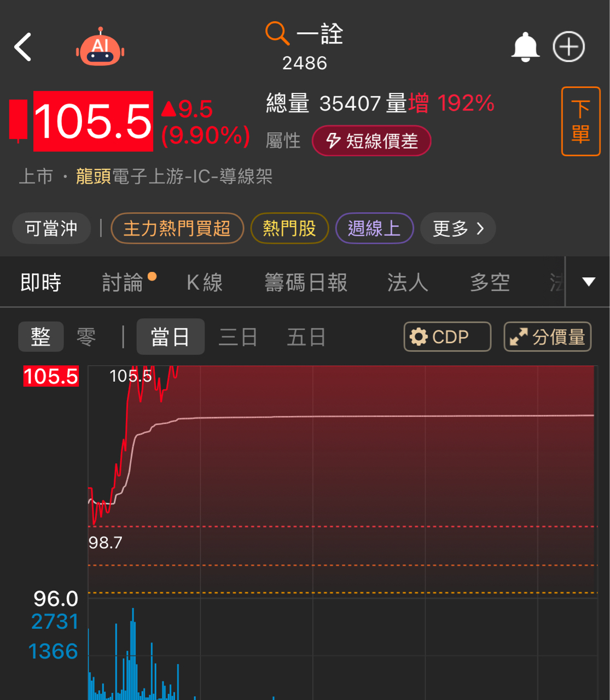The height and width of the screenshot is (700, 610).
Task: Expand more tags with 更多 chevron
Action: pyautogui.click(x=457, y=228)
